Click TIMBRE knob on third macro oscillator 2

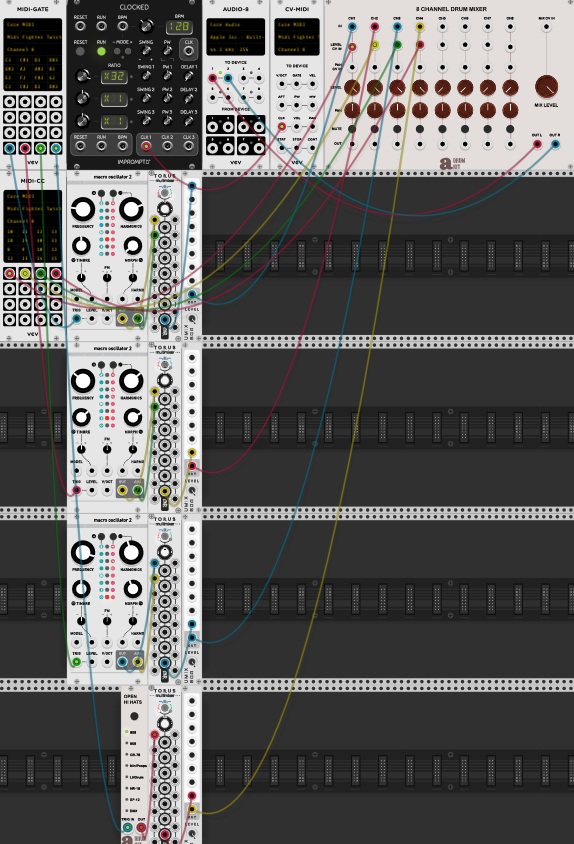81,588
